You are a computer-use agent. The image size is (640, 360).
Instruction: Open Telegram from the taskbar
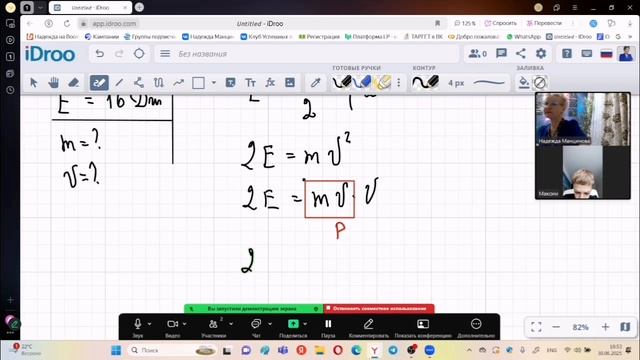pyautogui.click(x=393, y=350)
